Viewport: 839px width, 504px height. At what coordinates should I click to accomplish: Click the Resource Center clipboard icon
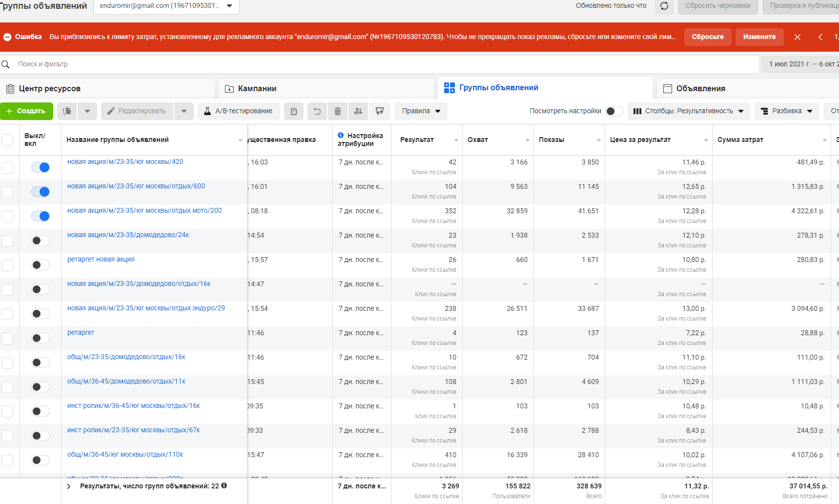pyautogui.click(x=10, y=89)
